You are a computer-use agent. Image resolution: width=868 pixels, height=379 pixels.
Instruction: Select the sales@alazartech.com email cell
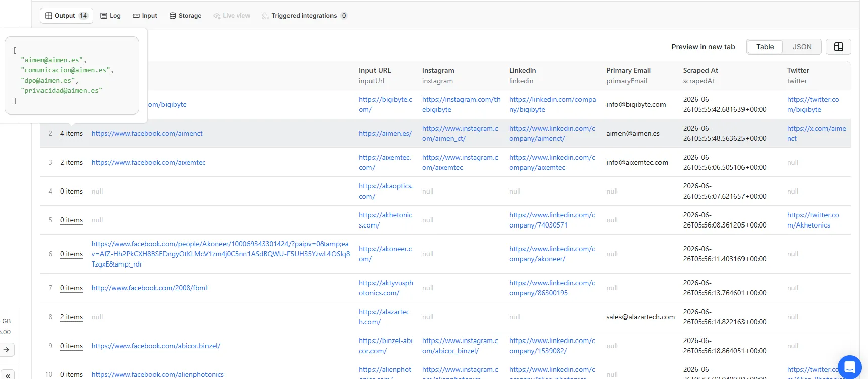[641, 317]
